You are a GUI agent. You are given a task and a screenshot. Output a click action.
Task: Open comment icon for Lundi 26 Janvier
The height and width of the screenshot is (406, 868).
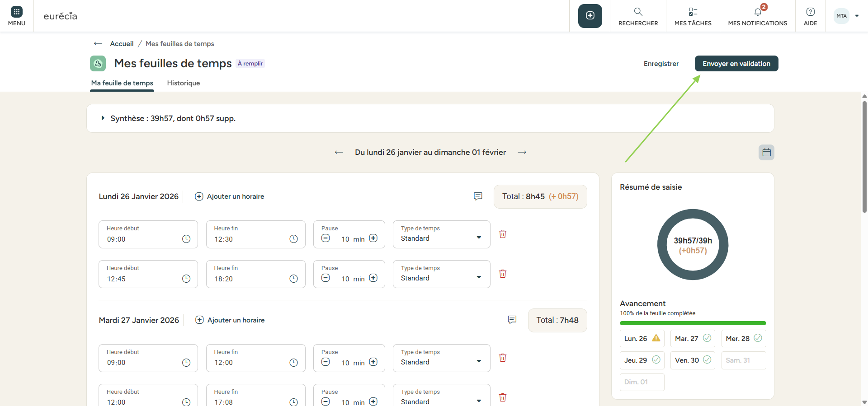point(478,196)
